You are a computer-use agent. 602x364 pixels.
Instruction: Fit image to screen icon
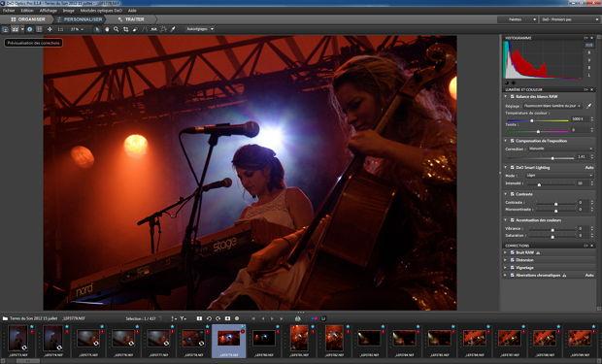tap(50, 29)
